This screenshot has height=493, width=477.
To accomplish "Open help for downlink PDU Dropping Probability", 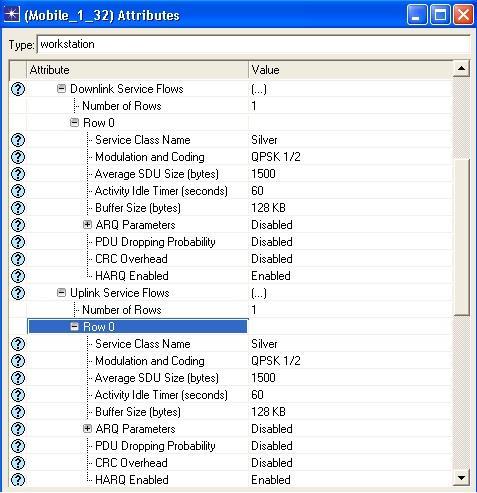I will (x=18, y=242).
